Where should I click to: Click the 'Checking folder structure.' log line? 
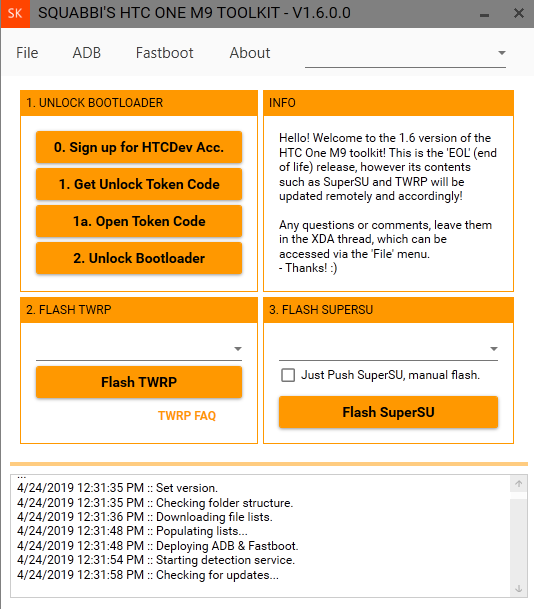(155, 503)
